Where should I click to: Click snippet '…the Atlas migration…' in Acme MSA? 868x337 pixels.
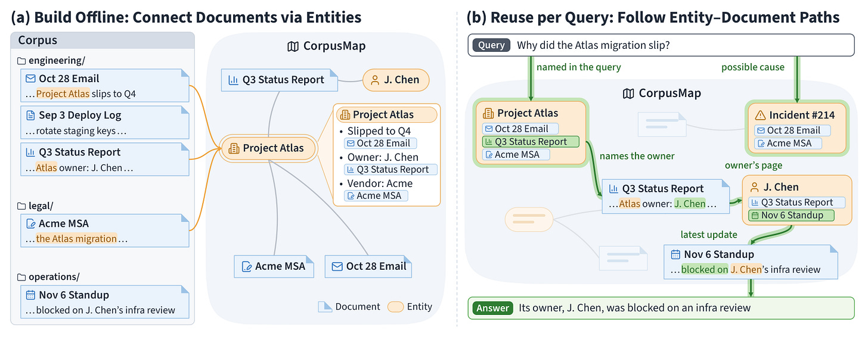click(77, 239)
